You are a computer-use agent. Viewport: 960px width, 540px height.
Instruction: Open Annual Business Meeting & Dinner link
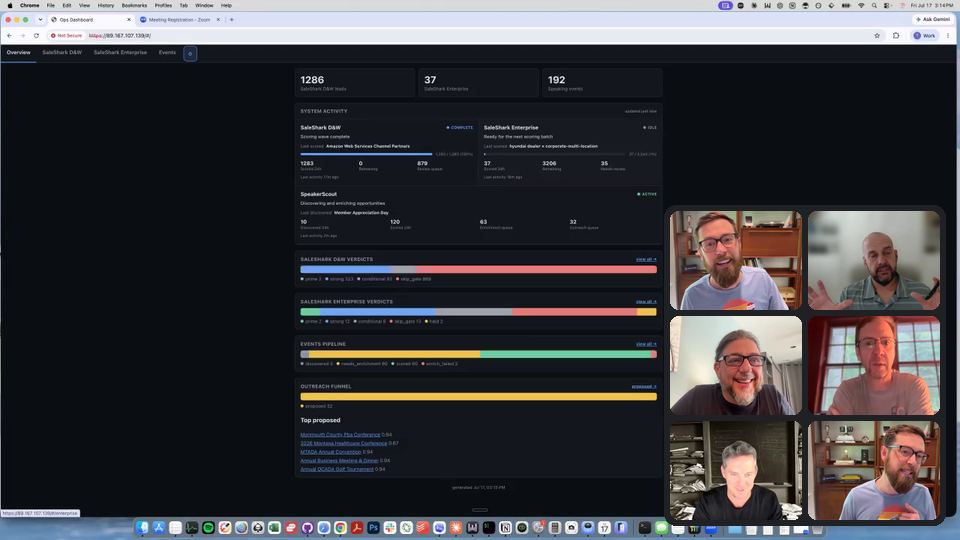click(339, 460)
